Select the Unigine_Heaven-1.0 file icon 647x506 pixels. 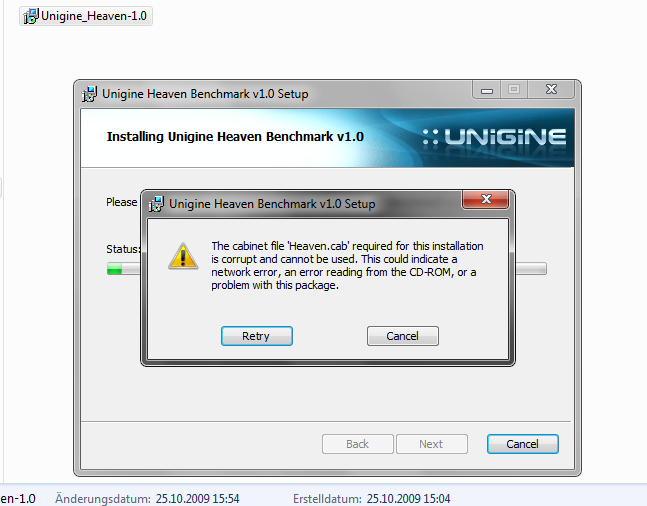31,16
